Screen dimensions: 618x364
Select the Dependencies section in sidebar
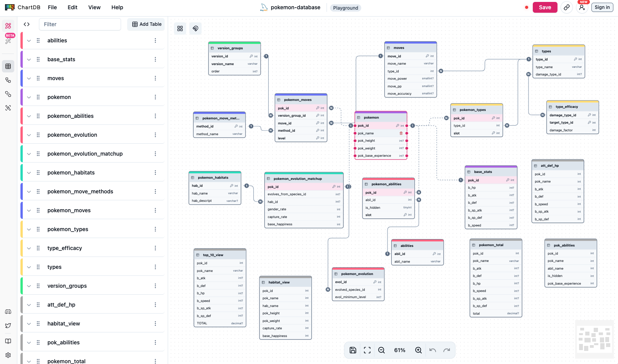click(x=8, y=94)
